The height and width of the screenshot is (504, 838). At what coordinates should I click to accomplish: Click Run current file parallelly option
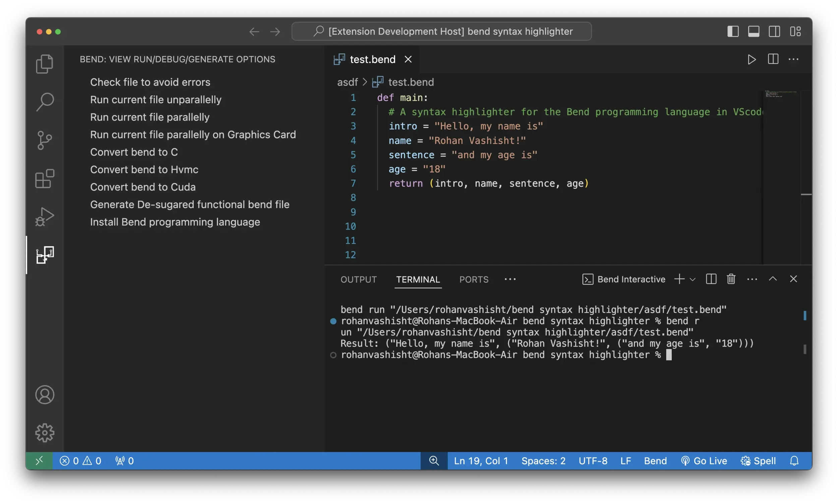pos(150,117)
